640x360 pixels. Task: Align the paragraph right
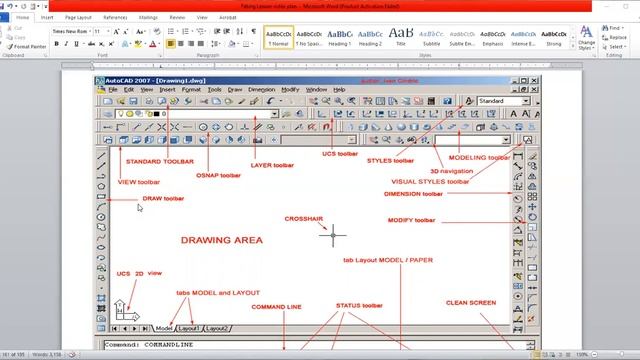[191, 44]
